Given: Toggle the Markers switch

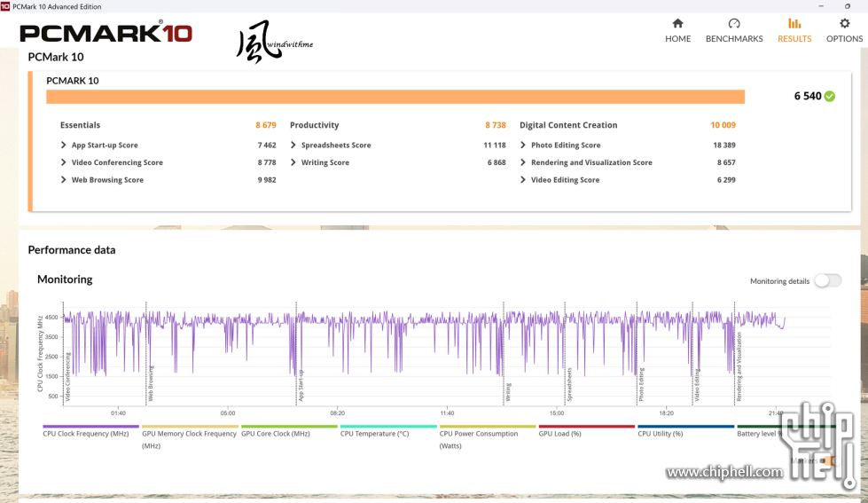Looking at the screenshot, I should pos(829,460).
